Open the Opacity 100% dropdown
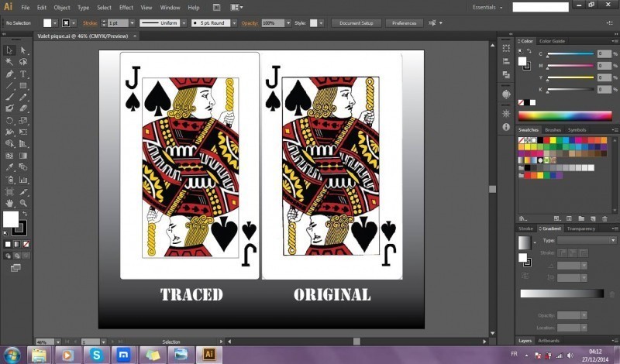This screenshot has height=364, width=620. click(288, 23)
